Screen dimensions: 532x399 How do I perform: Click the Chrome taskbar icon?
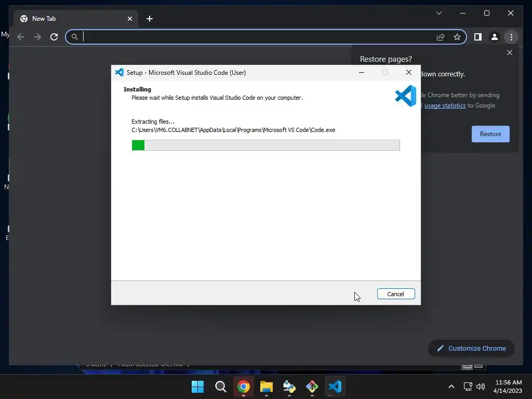(x=243, y=387)
